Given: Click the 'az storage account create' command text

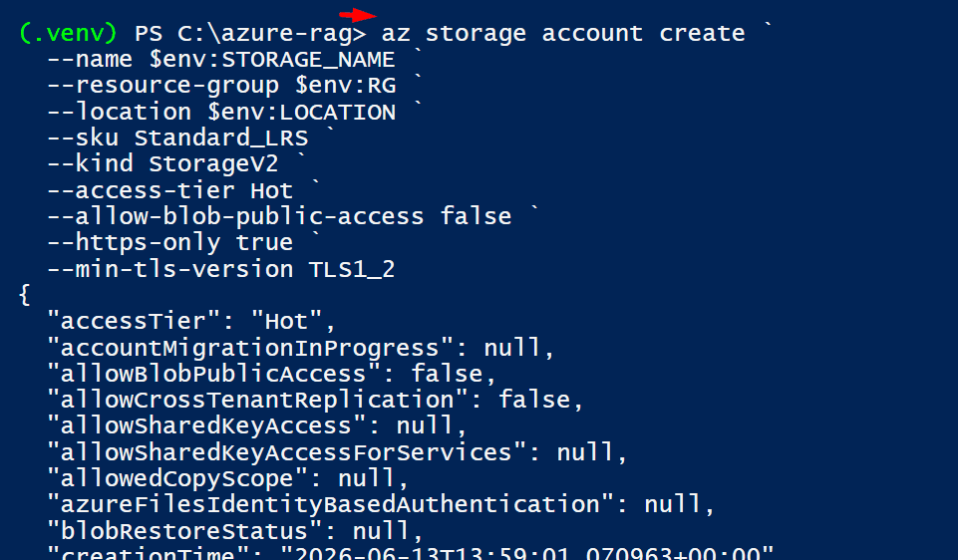Looking at the screenshot, I should (x=563, y=33).
